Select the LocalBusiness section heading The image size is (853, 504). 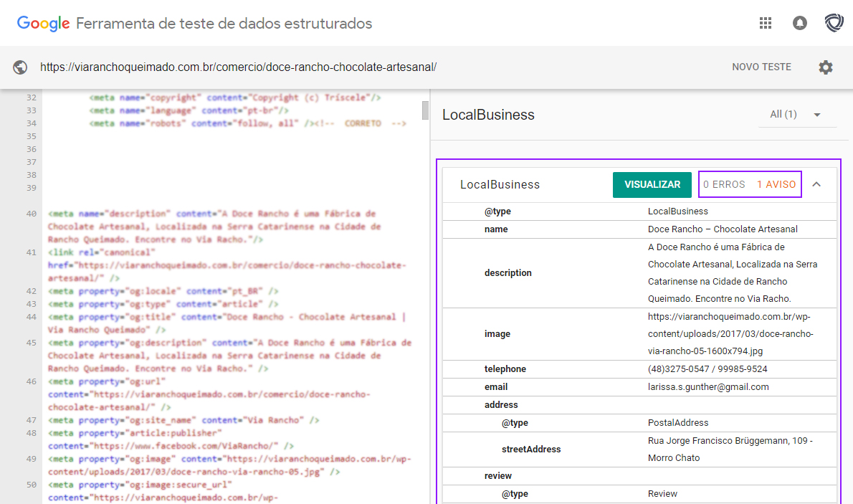489,115
